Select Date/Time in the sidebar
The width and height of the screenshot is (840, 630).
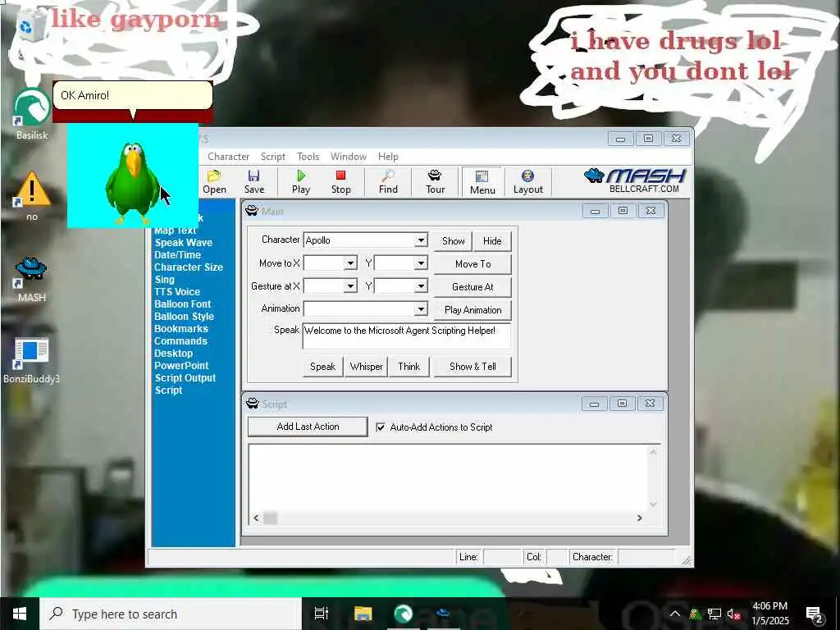177,255
